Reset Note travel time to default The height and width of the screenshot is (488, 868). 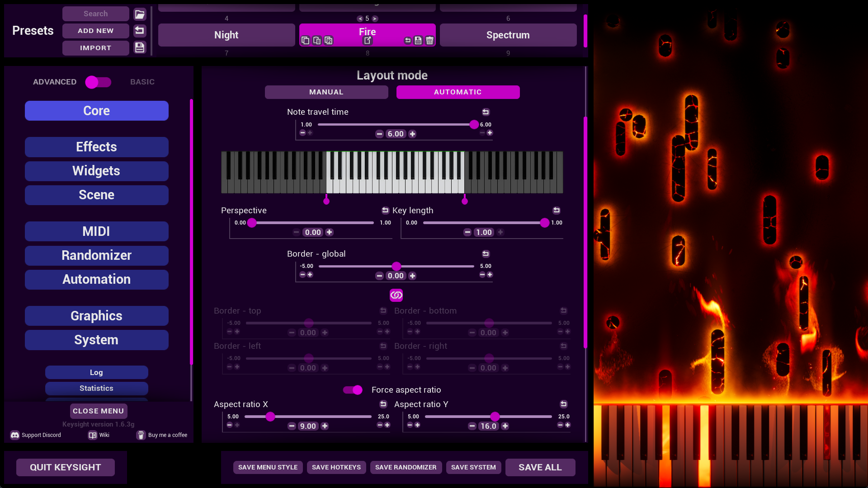tap(486, 112)
